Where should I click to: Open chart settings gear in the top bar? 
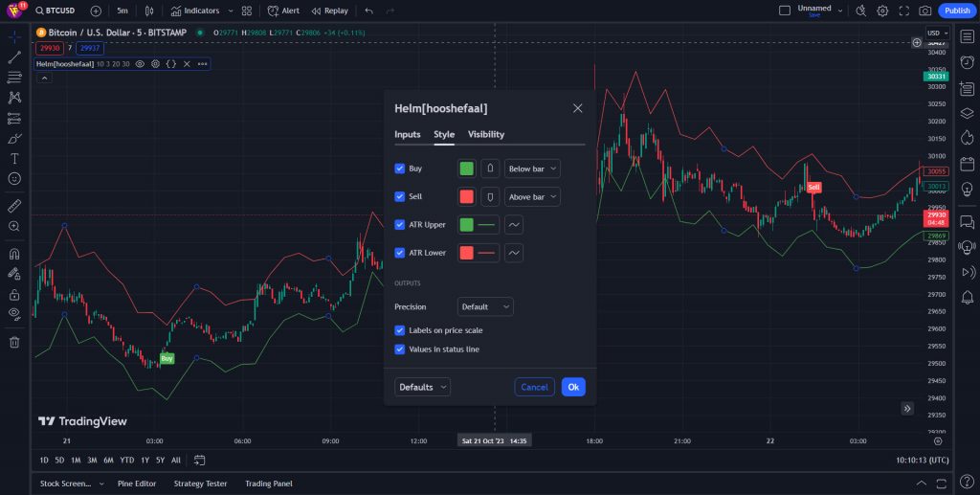coord(882,11)
